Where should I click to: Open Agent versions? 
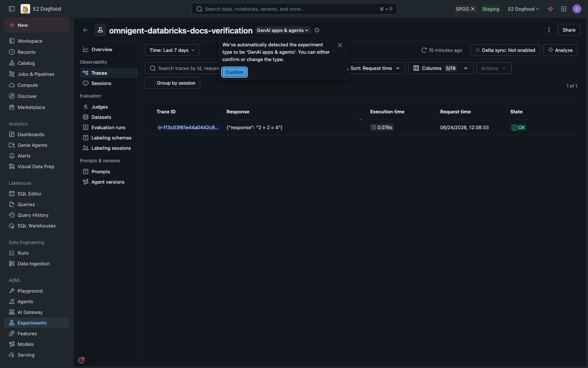109,182
